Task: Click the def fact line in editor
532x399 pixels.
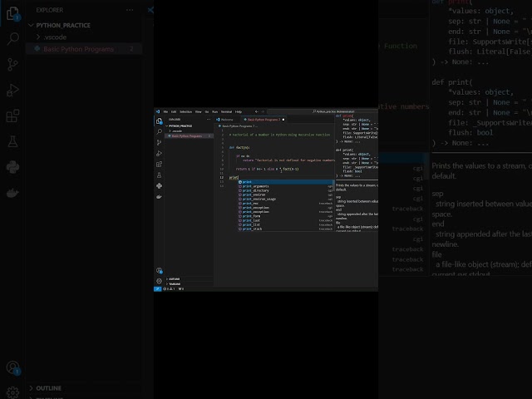Action: coord(239,148)
